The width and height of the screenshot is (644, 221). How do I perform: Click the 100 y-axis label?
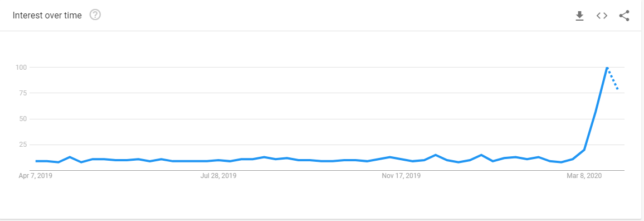[21, 67]
